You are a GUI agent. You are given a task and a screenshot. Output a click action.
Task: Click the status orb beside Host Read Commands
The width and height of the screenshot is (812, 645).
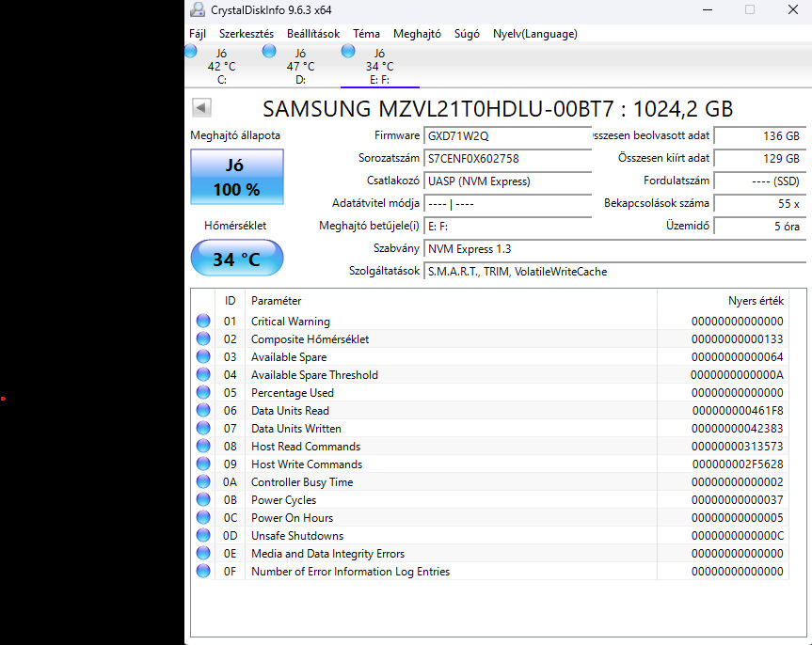coord(203,447)
